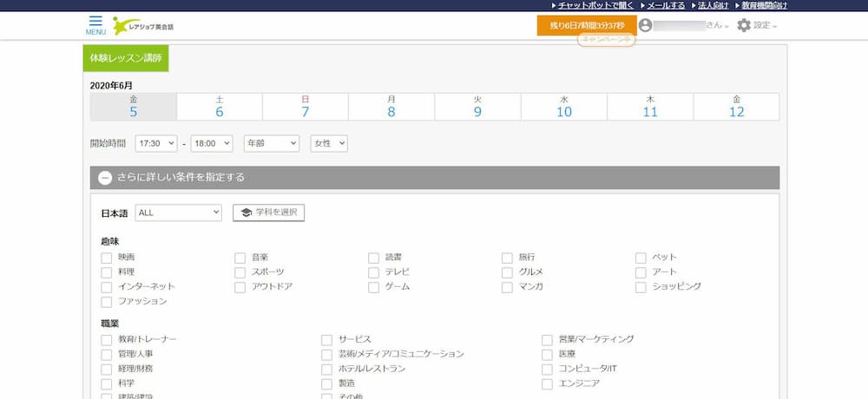The height and width of the screenshot is (399, 868).
Task: Open the 女性 gender dropdown
Action: (329, 143)
